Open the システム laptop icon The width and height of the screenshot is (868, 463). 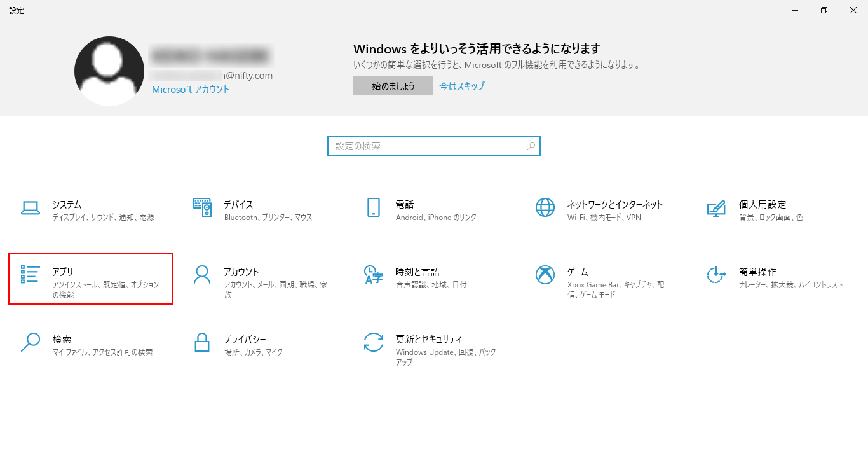[x=31, y=207]
